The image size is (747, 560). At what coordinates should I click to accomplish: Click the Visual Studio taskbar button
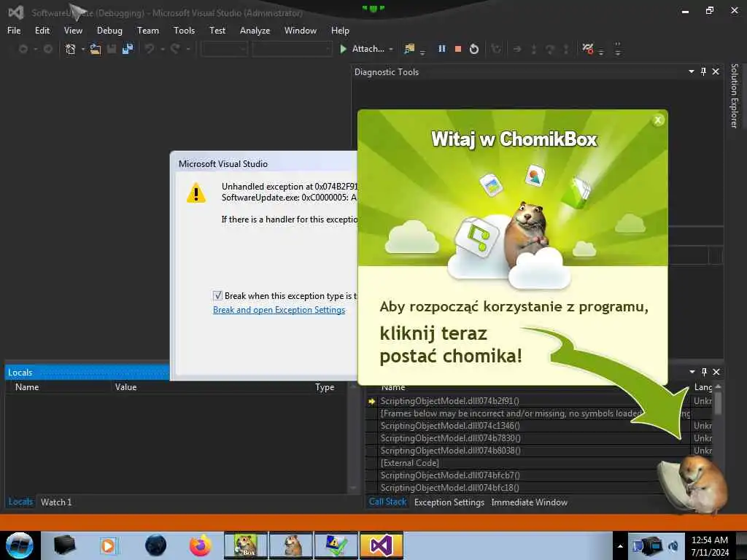[382, 545]
